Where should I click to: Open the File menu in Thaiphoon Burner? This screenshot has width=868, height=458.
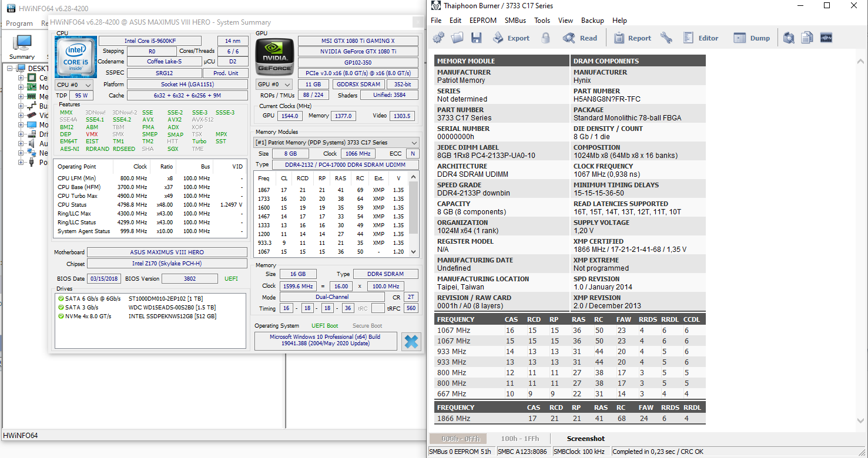[436, 20]
